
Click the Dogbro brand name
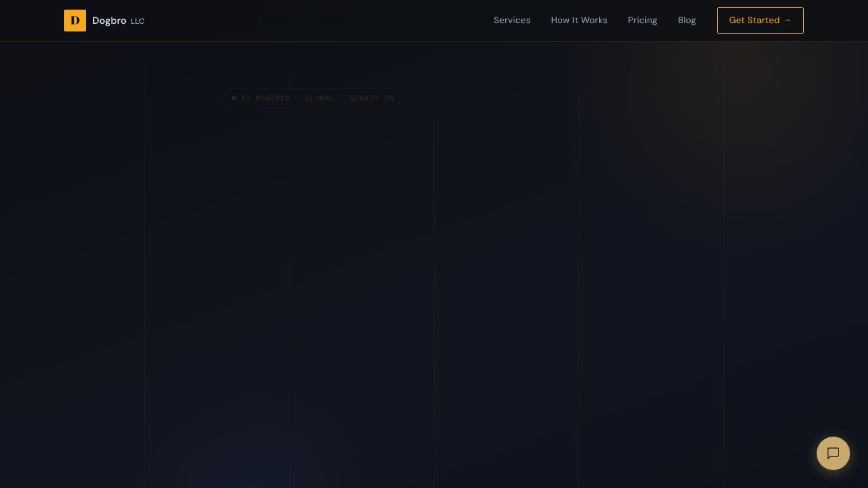click(x=109, y=21)
